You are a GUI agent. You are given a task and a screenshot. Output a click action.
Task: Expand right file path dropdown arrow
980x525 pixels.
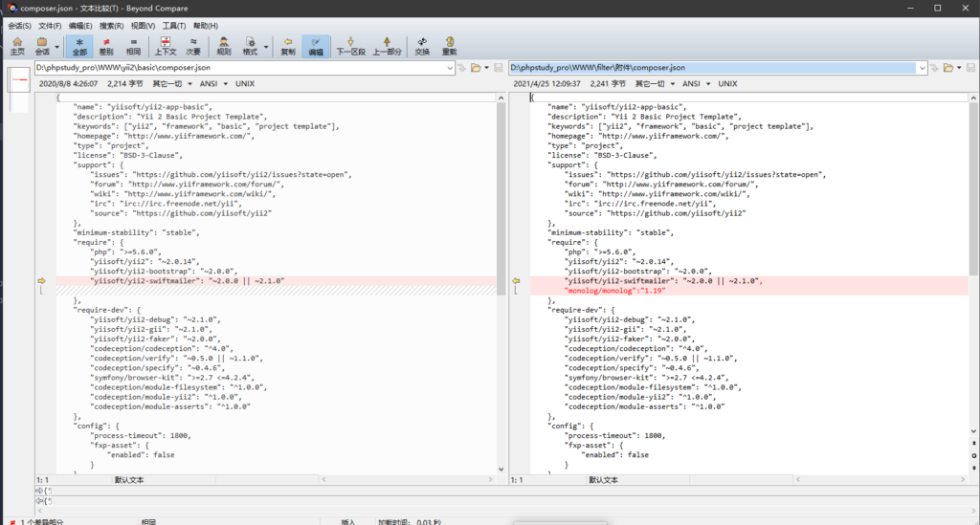coord(923,68)
